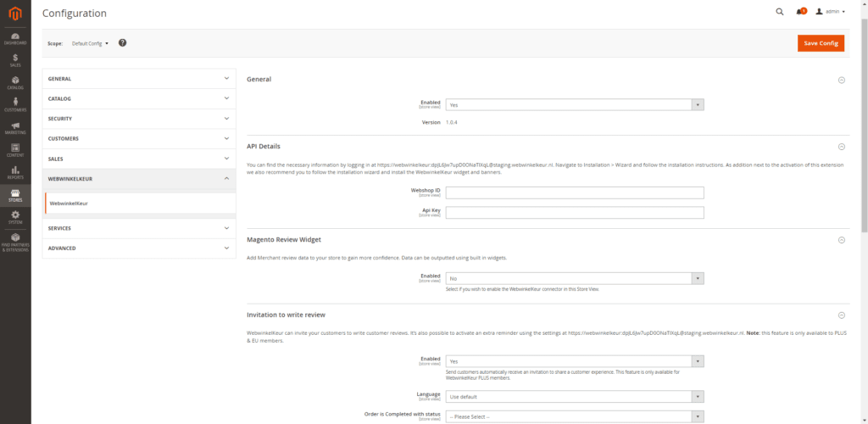Open the notifications bell icon

pyautogui.click(x=799, y=12)
